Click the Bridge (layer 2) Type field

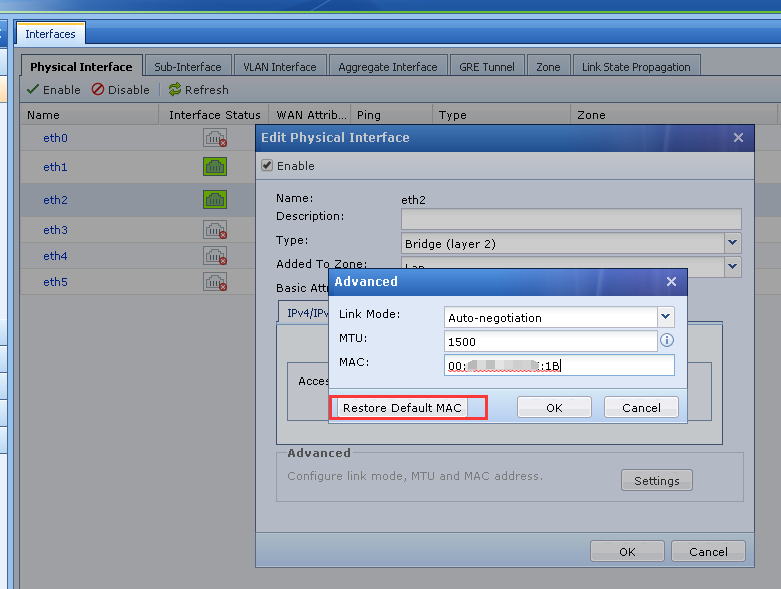click(x=563, y=243)
